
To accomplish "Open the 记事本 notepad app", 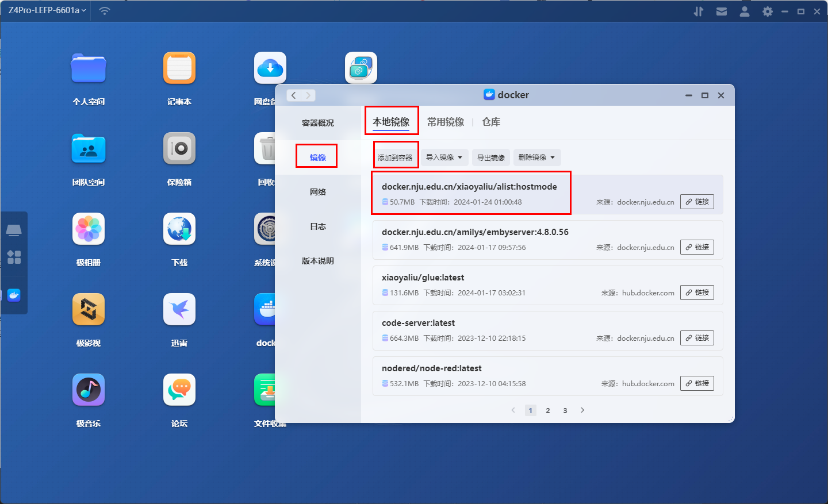I will click(179, 69).
